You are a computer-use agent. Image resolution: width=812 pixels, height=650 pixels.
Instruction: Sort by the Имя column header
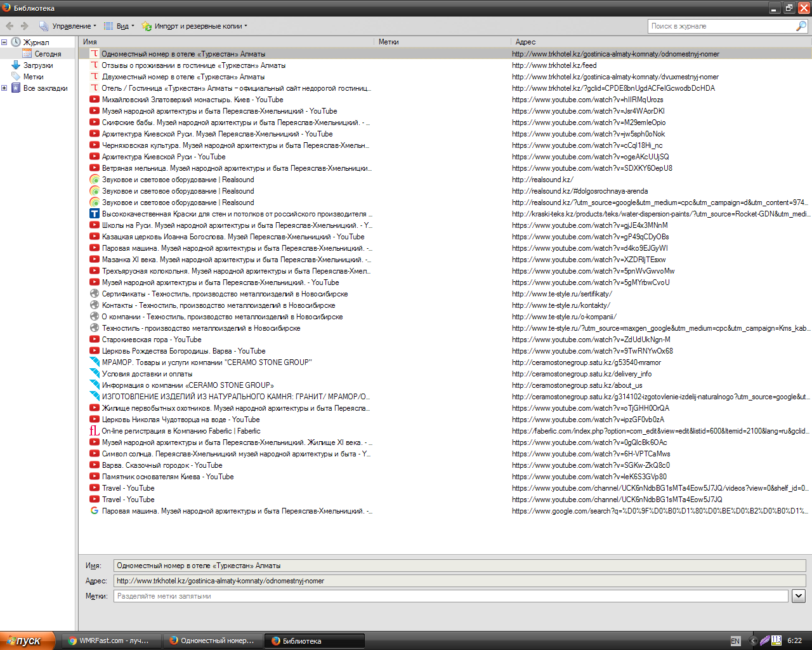coord(226,42)
